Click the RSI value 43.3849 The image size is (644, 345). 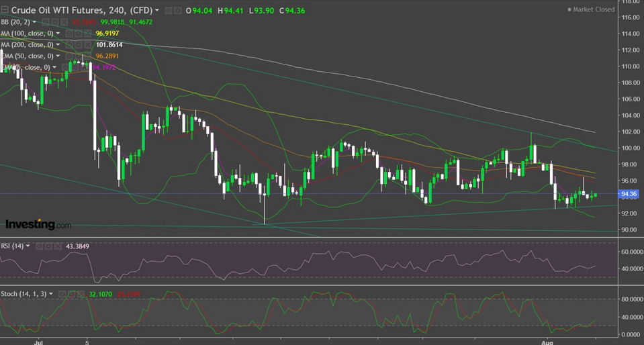(77, 246)
